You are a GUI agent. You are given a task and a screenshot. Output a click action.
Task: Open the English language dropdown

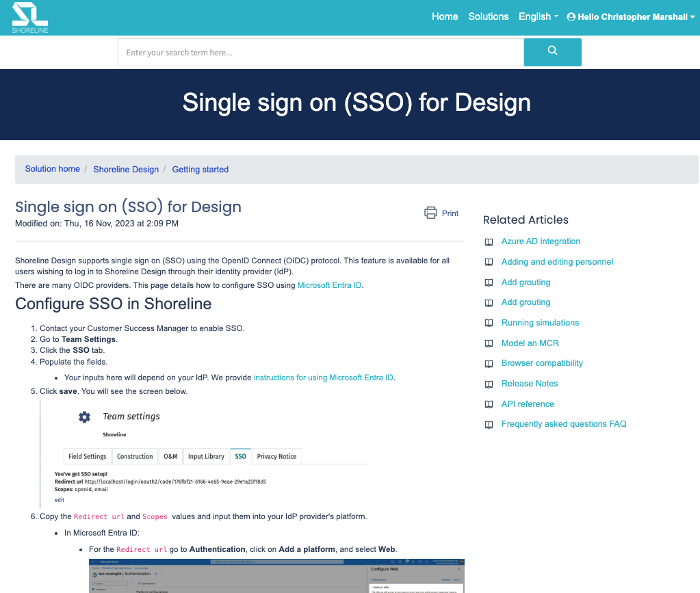pyautogui.click(x=538, y=16)
